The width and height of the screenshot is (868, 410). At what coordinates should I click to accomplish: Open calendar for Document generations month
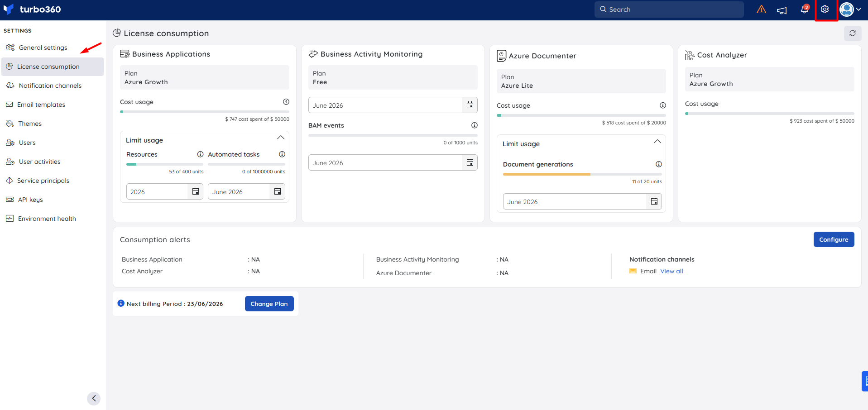point(654,201)
